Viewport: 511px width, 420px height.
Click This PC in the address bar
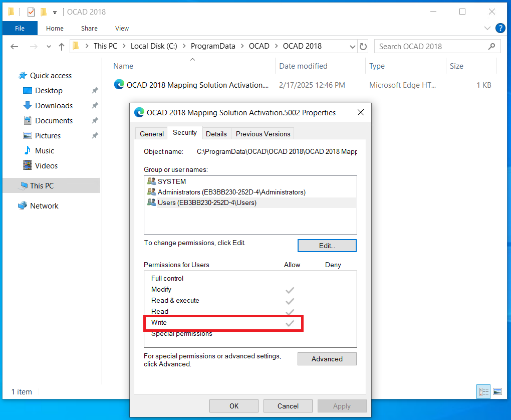[x=105, y=46]
